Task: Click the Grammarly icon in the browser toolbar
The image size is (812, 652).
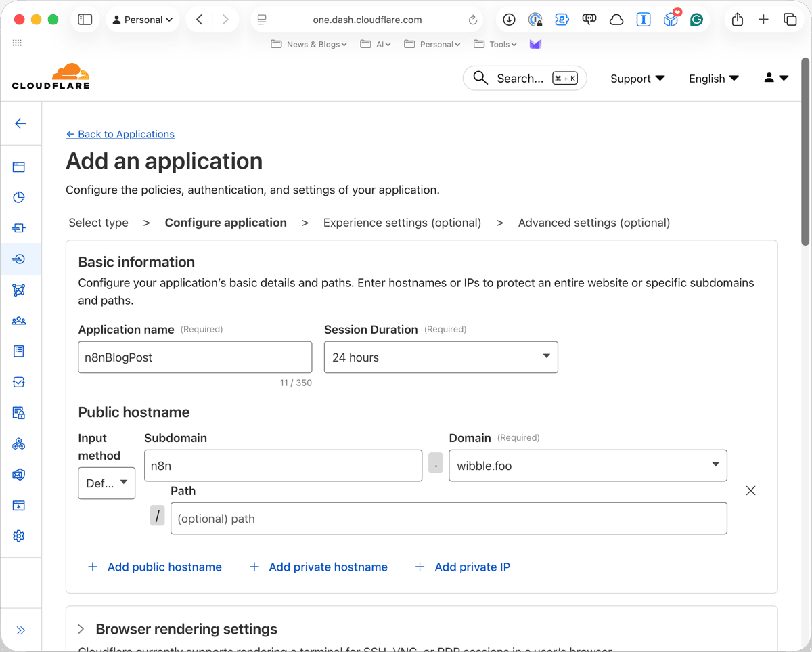Action: click(x=697, y=20)
